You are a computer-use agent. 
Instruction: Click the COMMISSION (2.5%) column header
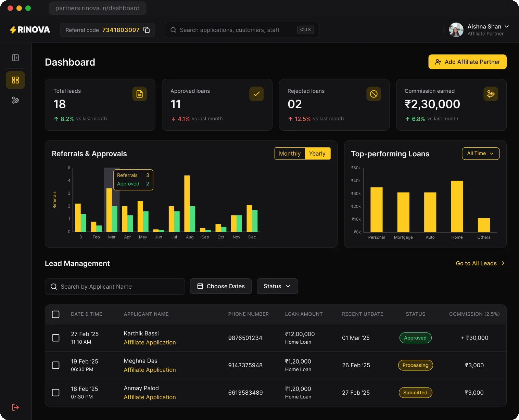click(x=474, y=314)
